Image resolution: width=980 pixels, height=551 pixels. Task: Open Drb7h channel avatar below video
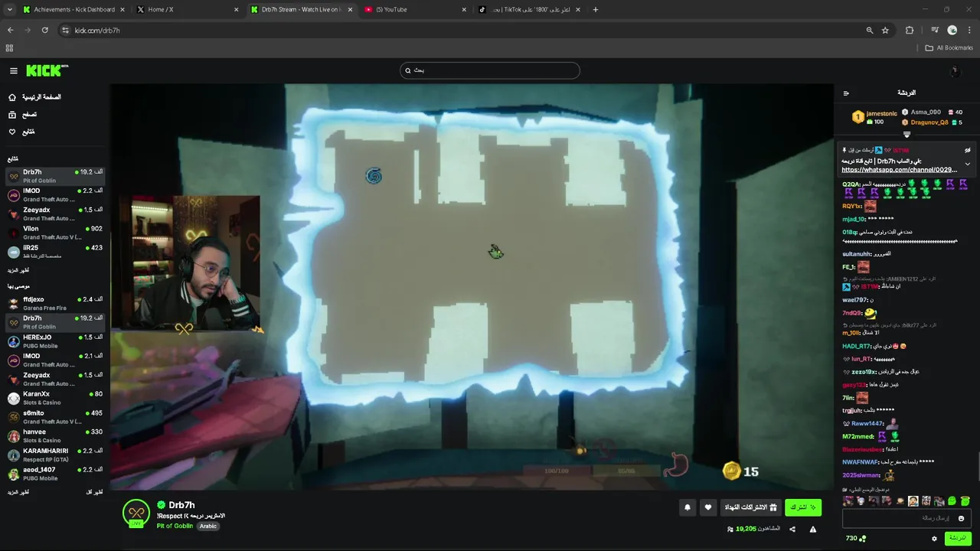(136, 513)
